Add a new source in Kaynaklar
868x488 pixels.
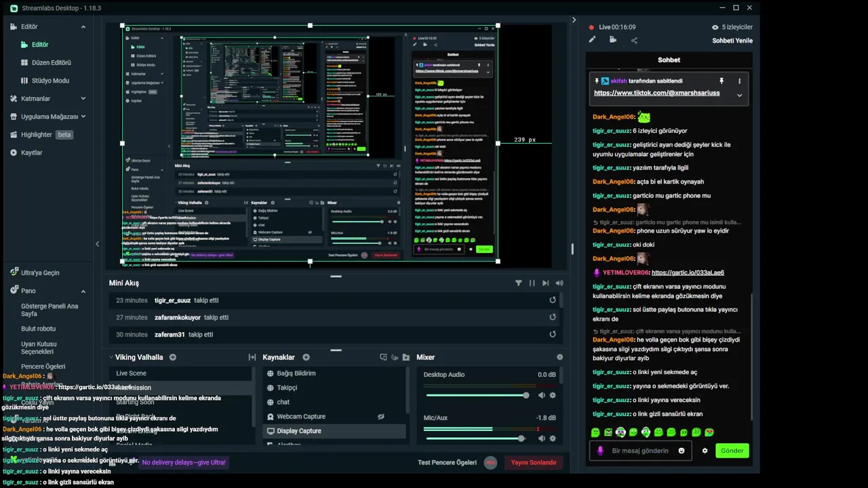click(306, 357)
